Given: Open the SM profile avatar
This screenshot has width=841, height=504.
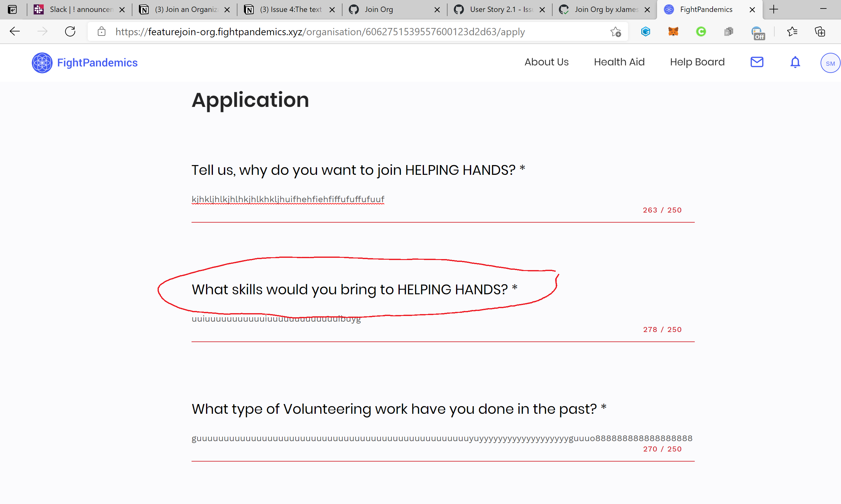Looking at the screenshot, I should coord(830,63).
